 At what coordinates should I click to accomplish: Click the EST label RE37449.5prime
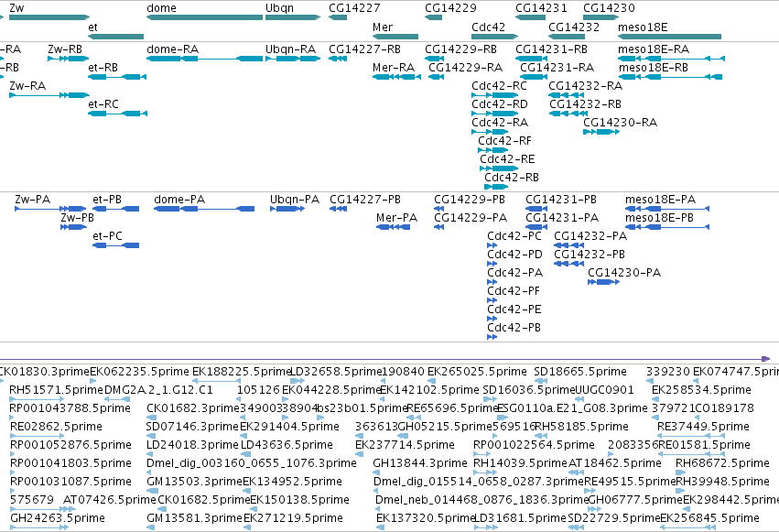703,427
